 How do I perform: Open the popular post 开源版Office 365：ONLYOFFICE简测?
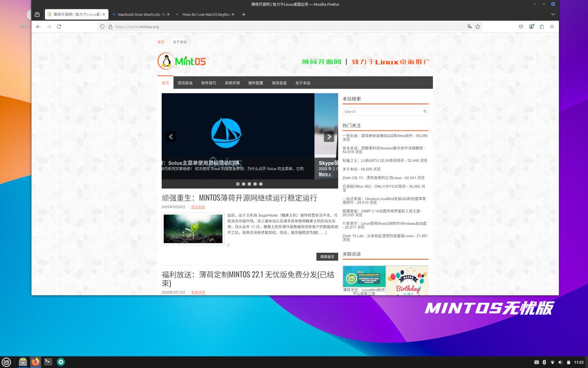coord(384,188)
